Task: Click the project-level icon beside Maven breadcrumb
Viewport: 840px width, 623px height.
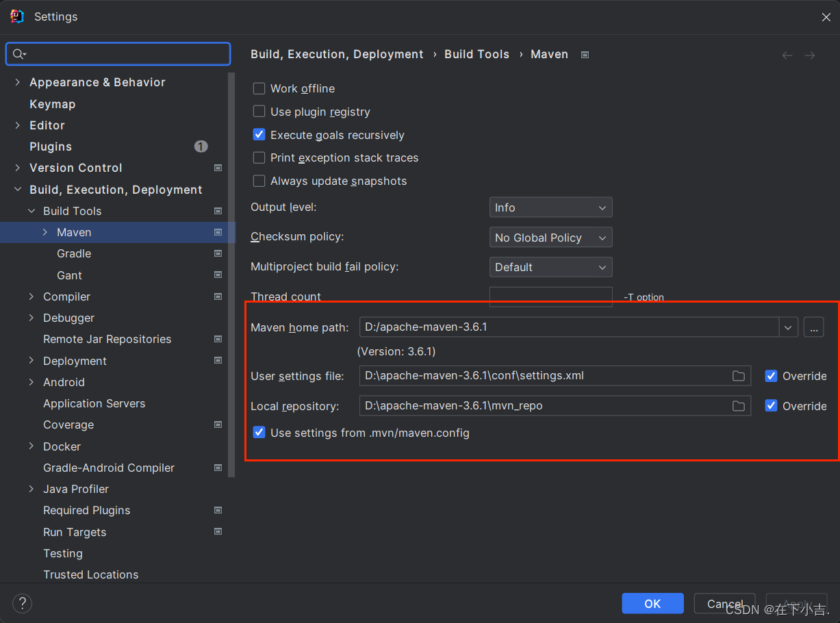Action: (x=585, y=55)
